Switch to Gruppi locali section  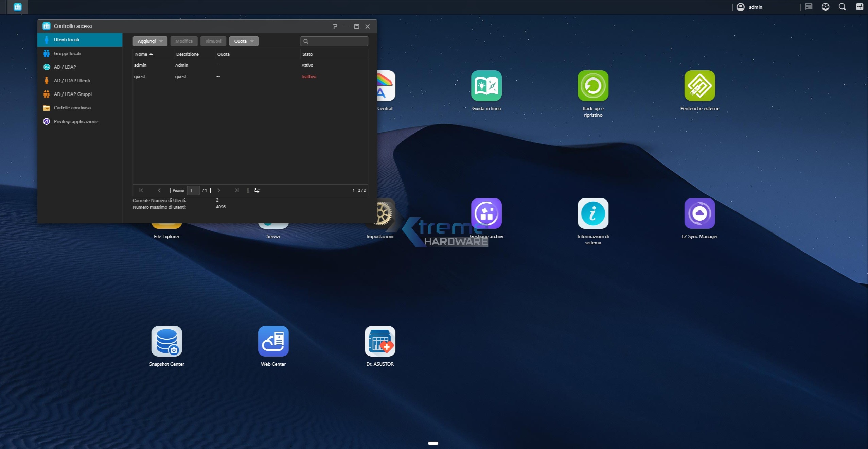point(67,53)
